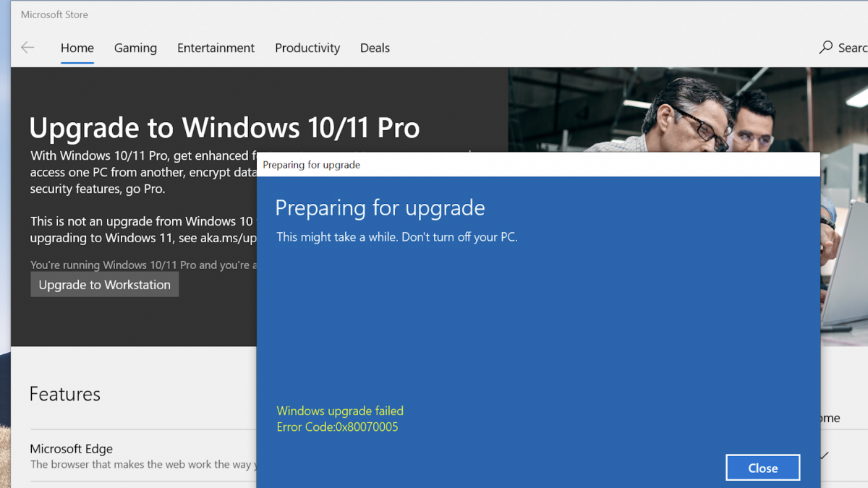868x488 pixels.
Task: Click the checkmark beside Microsoft Edge
Action: coord(824,455)
